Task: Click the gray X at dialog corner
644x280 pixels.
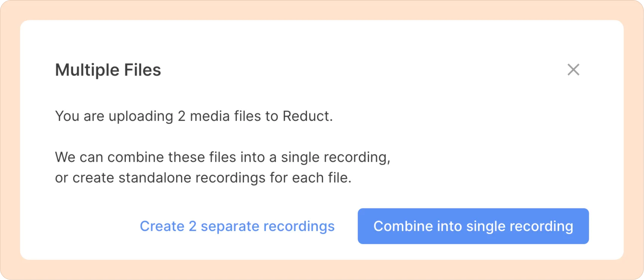Action: [573, 70]
